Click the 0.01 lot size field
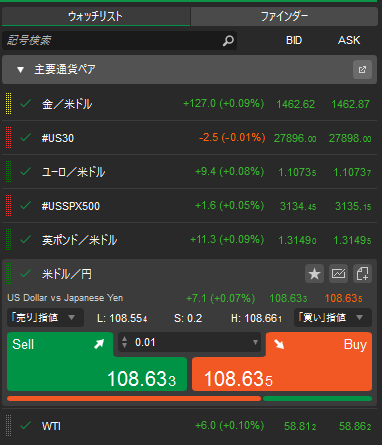This screenshot has width=384, height=445. click(x=190, y=342)
